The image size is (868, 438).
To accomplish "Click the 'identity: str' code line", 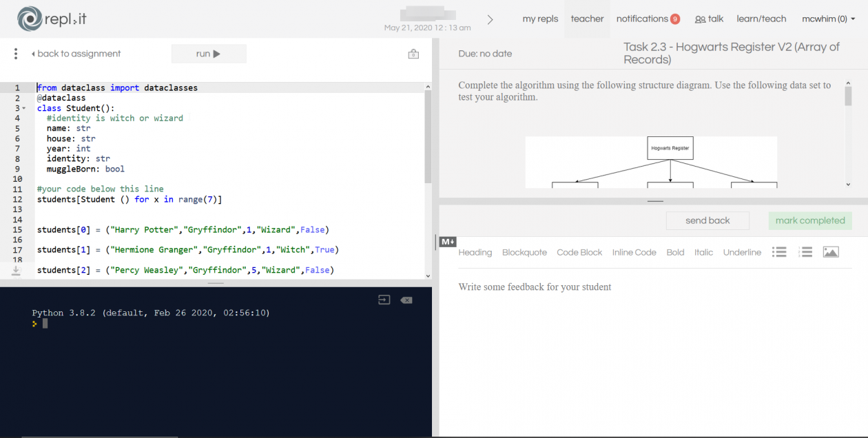I will coord(79,158).
